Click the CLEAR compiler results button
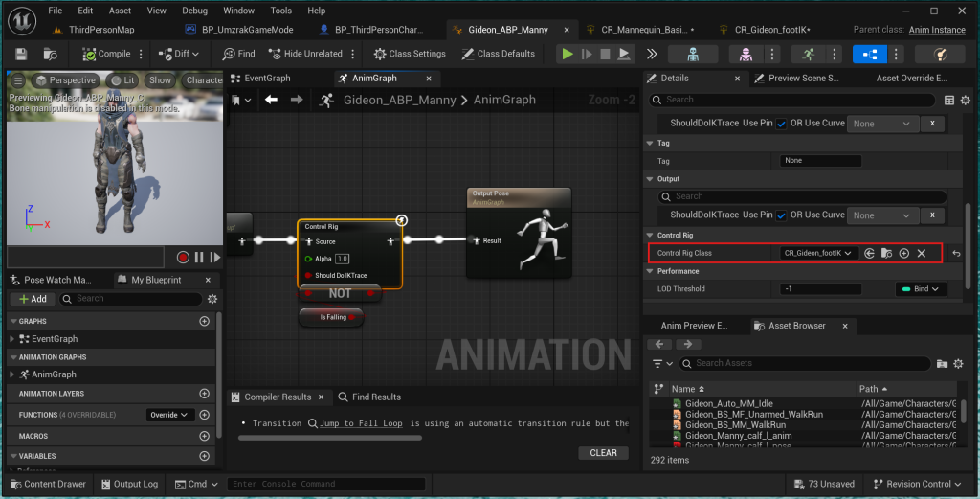 pyautogui.click(x=603, y=453)
